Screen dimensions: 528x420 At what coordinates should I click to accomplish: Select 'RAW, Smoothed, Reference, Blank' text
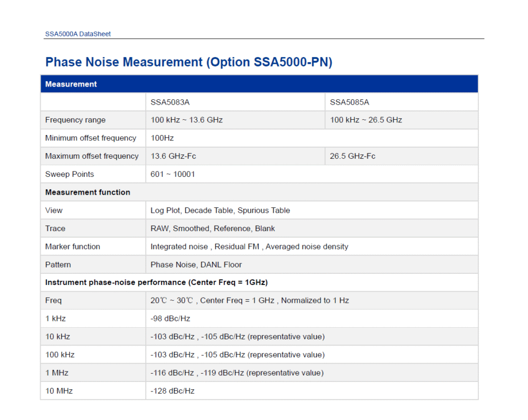click(213, 229)
